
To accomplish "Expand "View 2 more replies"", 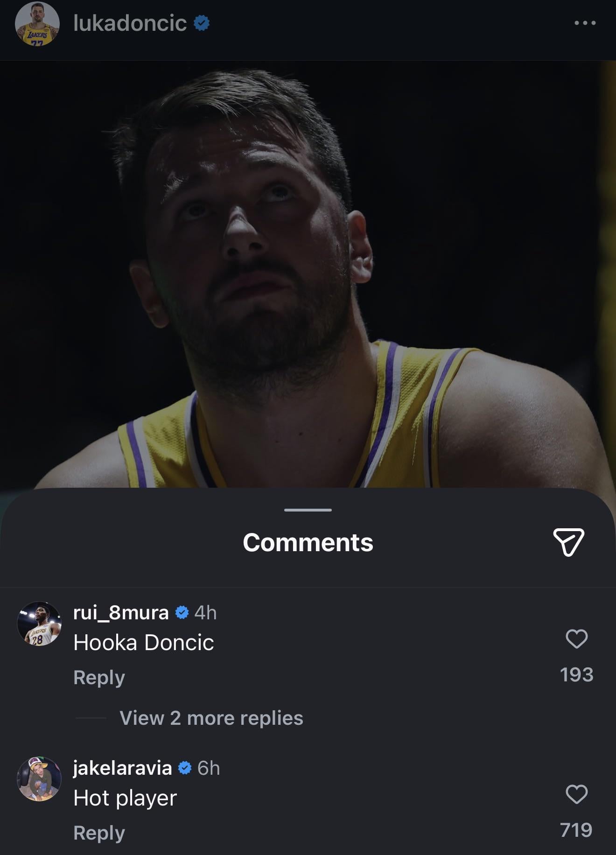I will click(x=211, y=718).
